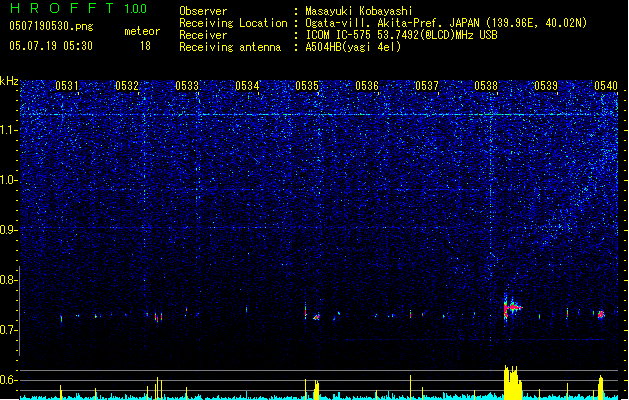Viewport: 629px width, 400px height.
Task: Click the 0533 time marker
Action: coord(187,86)
